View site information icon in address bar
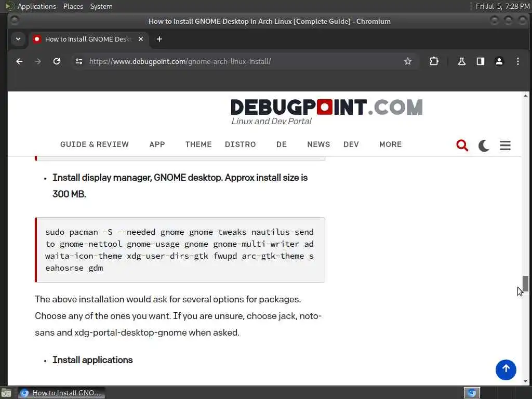 (x=79, y=61)
